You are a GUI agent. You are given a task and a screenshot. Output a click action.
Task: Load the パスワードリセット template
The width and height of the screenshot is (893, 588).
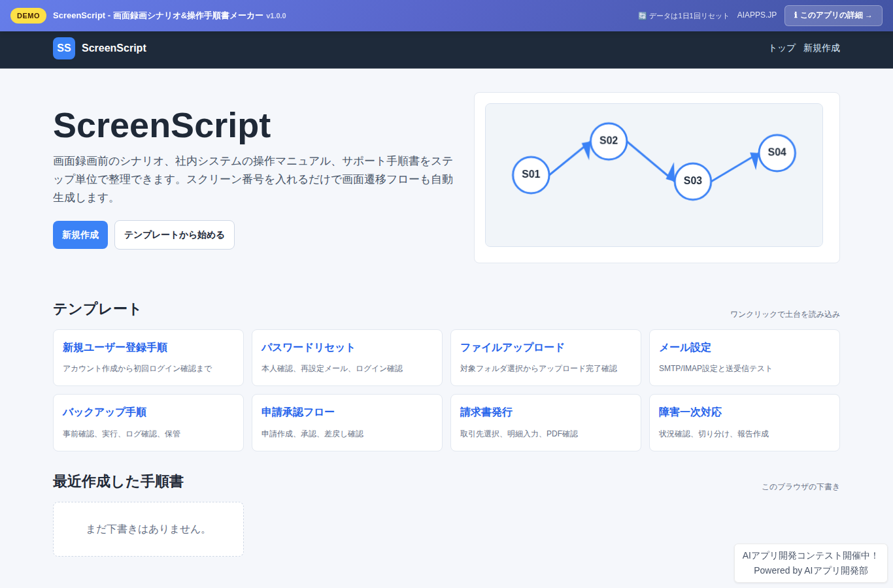coord(347,357)
